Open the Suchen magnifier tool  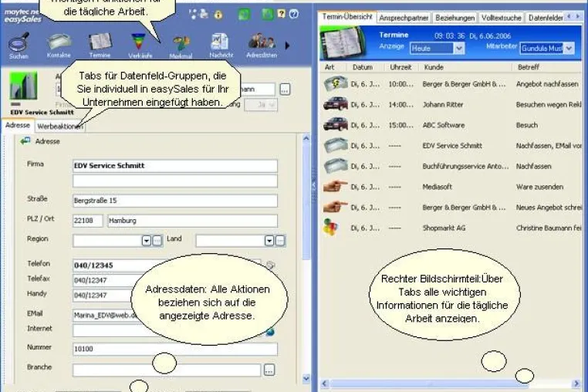click(19, 46)
